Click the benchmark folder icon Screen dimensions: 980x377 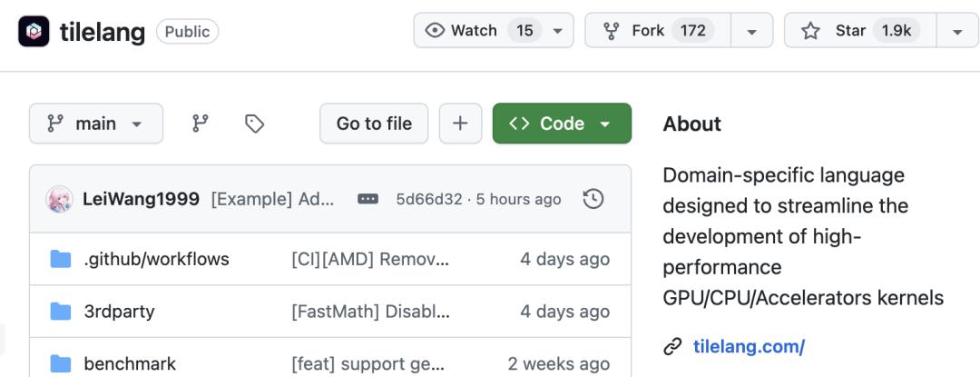pos(61,362)
